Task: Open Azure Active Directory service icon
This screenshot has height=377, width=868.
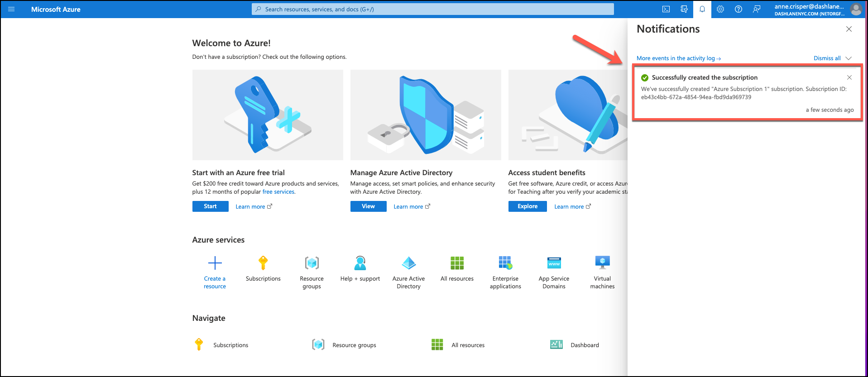Action: click(x=408, y=263)
